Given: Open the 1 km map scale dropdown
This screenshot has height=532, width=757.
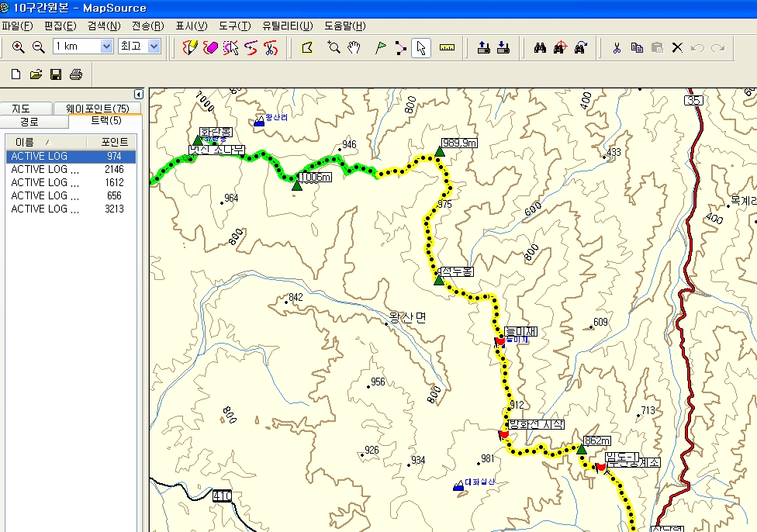Looking at the screenshot, I should (107, 47).
